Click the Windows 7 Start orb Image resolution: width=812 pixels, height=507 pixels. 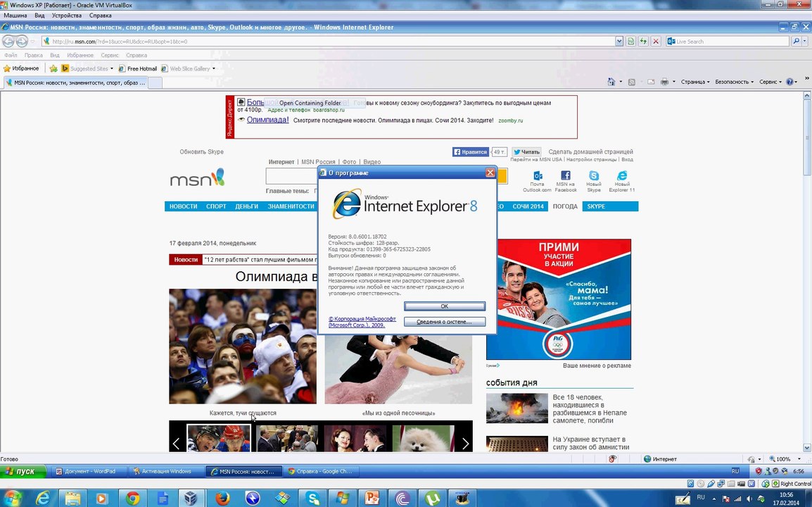point(13,498)
